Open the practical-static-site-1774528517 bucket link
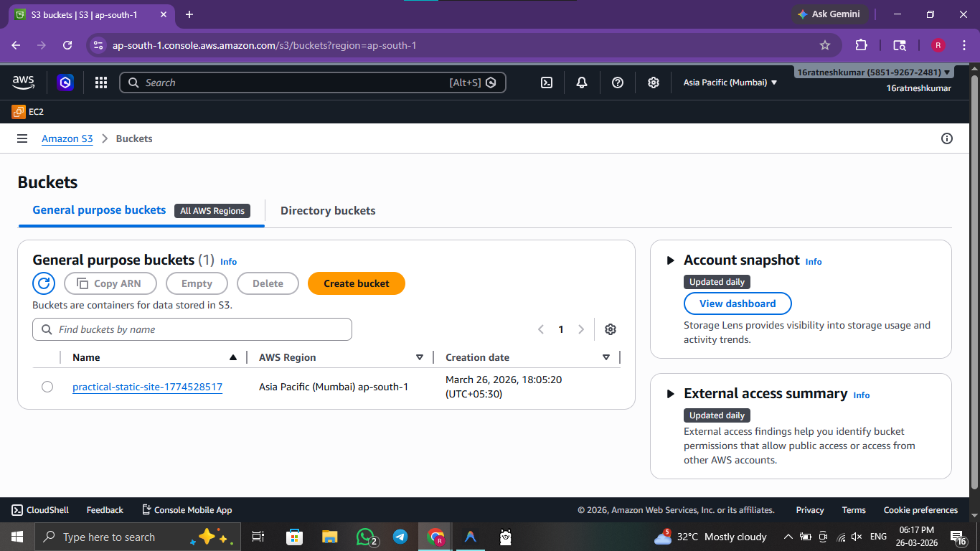 [147, 387]
